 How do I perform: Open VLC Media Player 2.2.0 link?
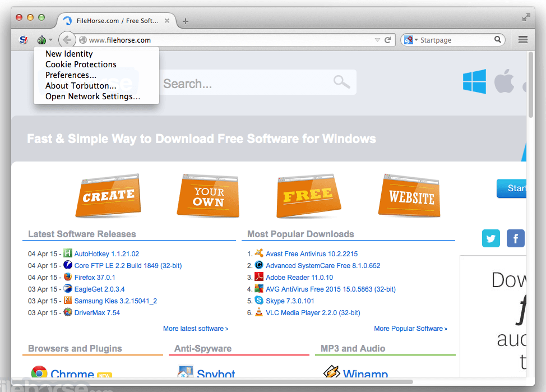click(313, 313)
